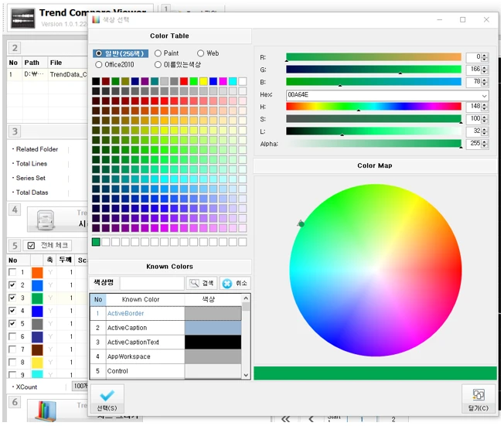
Task: Click the green color swatch of series 3
Action: click(37, 298)
